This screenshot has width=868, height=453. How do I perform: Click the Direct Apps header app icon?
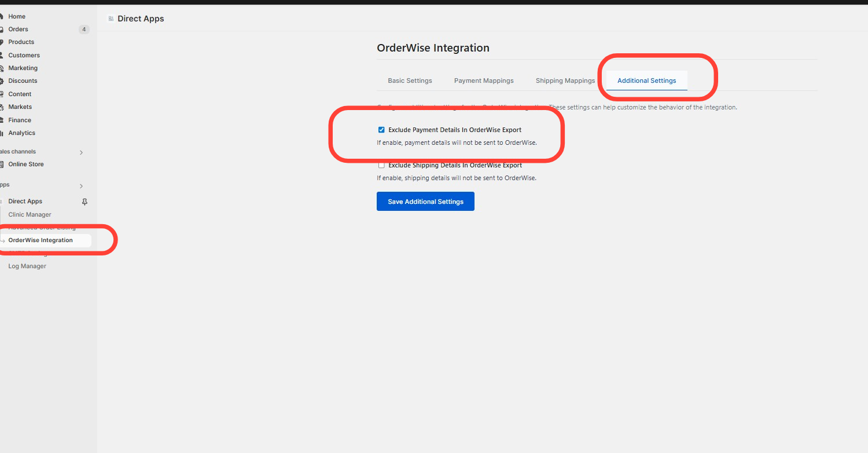tap(111, 19)
